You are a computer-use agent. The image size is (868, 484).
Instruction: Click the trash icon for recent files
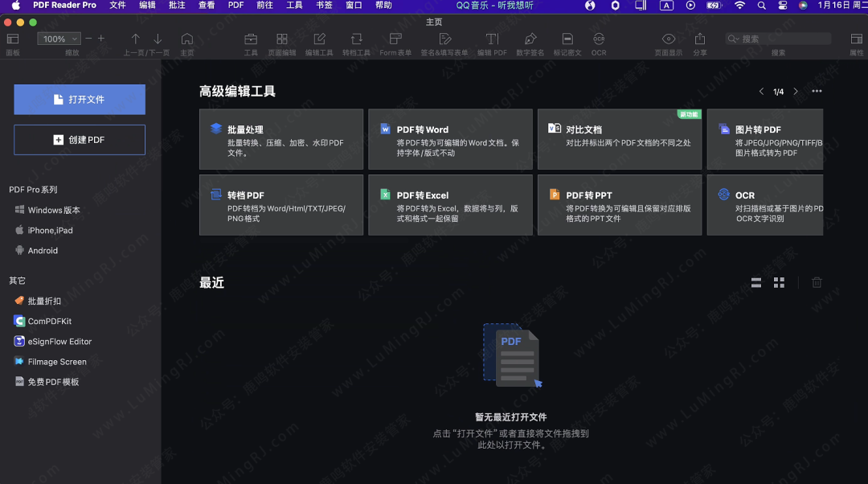[817, 283]
